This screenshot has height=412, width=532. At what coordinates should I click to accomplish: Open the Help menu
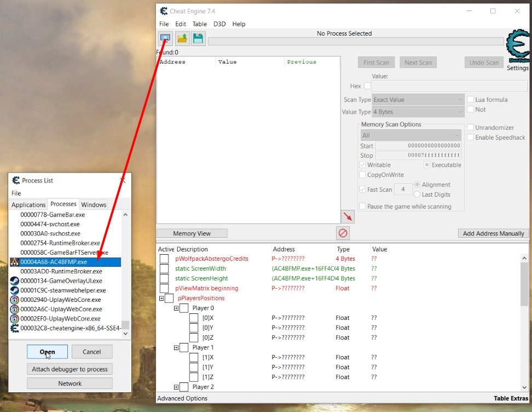(x=239, y=24)
